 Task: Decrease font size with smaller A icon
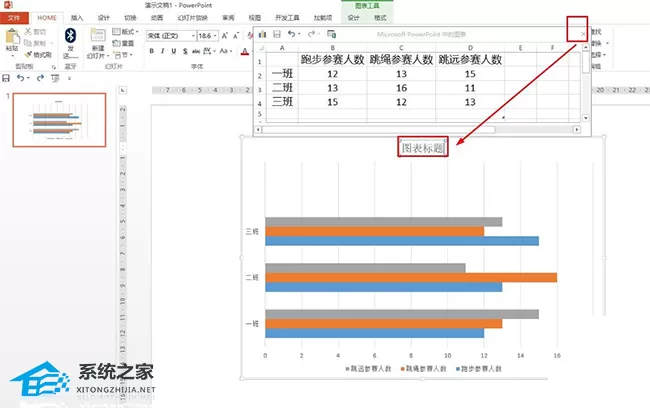[x=235, y=36]
